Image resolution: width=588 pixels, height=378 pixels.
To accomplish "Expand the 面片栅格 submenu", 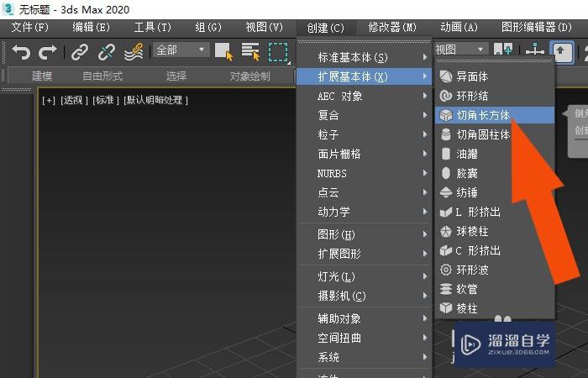I will click(x=364, y=154).
